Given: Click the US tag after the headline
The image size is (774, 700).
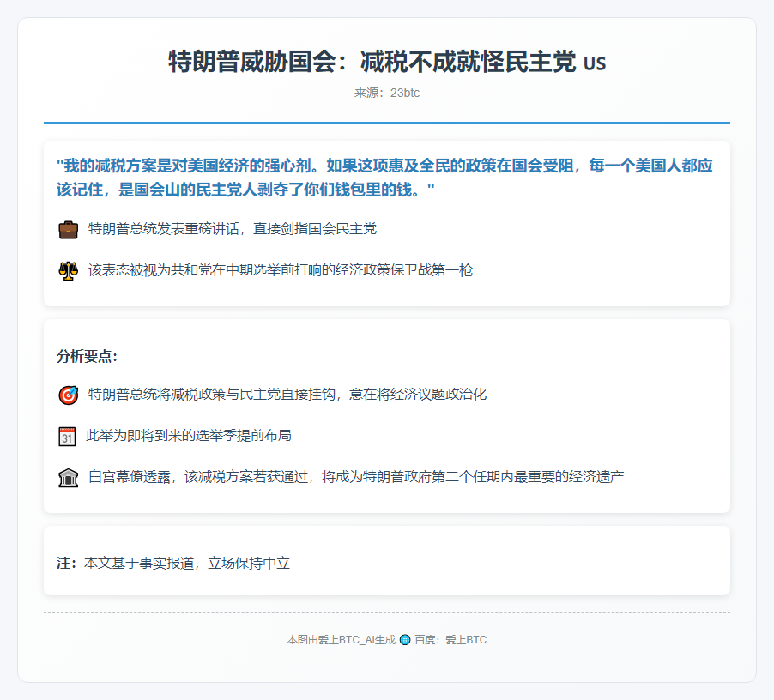Looking at the screenshot, I should (595, 64).
